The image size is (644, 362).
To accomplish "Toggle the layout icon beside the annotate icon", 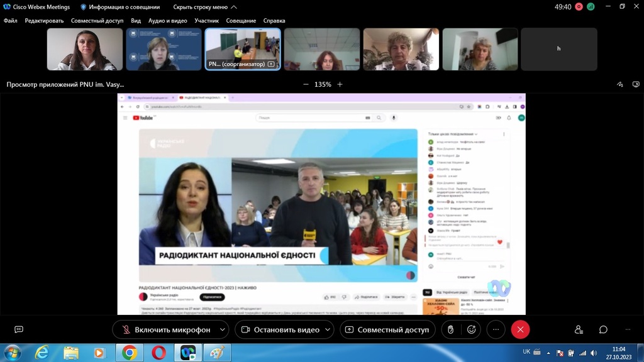I will click(636, 84).
